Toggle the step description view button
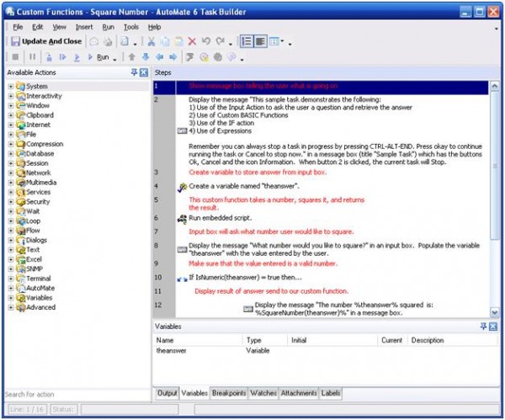This screenshot has width=505, height=420. (260, 41)
